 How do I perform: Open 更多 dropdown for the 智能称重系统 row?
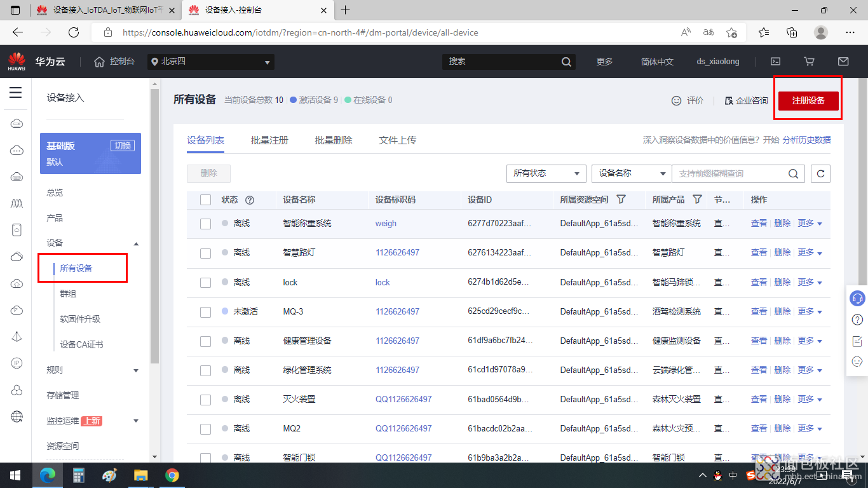point(810,224)
